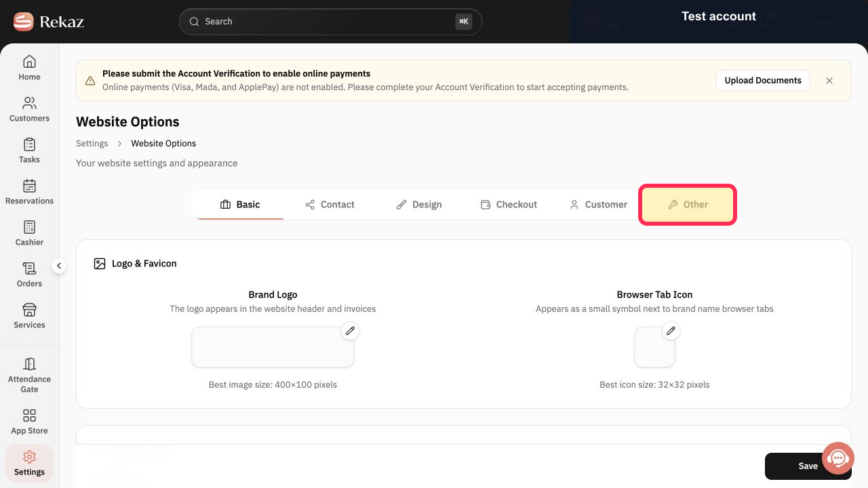Dismiss the account verification banner

tap(829, 80)
